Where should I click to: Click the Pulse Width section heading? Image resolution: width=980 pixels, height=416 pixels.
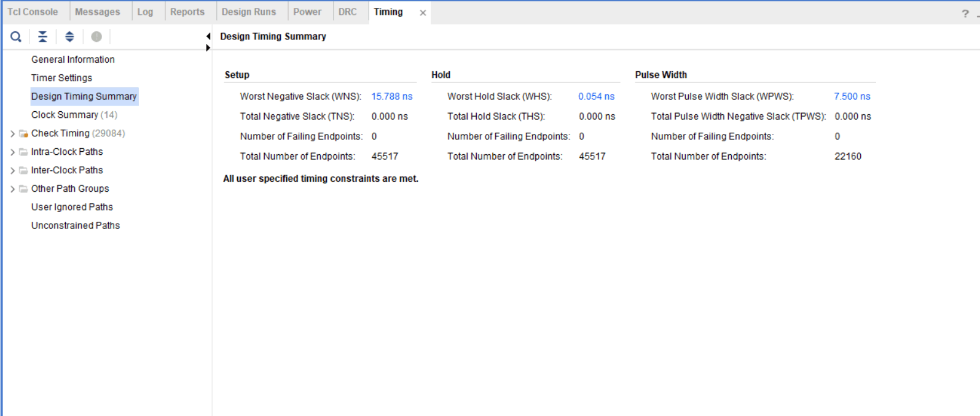661,75
